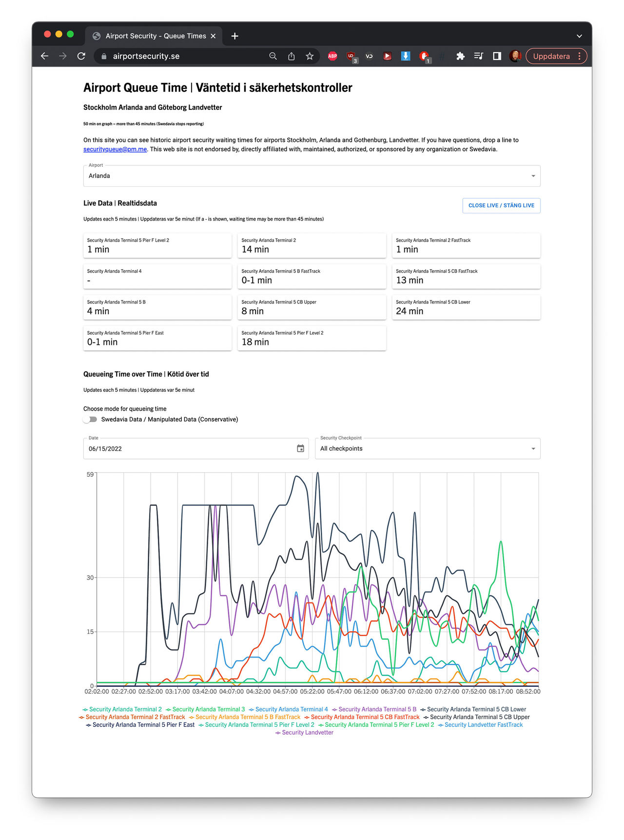Open the Security Checkpoint dropdown
624x840 pixels.
point(428,449)
